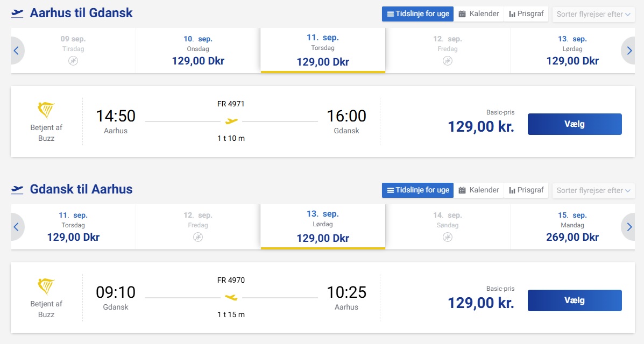The image size is (644, 344).
Task: Select 10. sep. Onsdag outbound date
Action: pos(198,51)
